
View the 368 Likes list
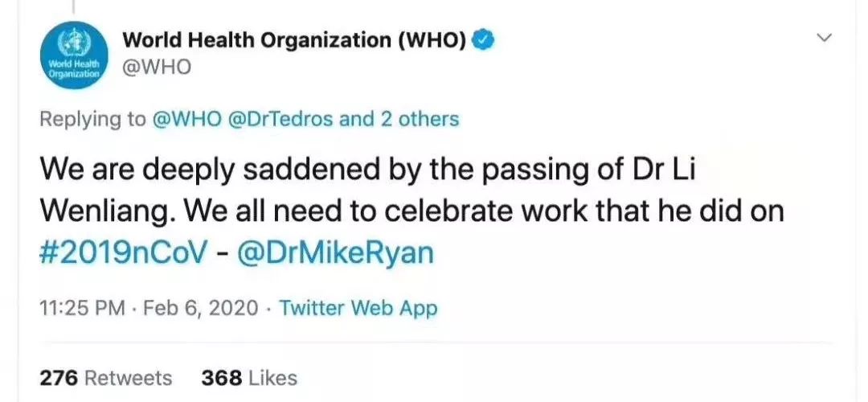coord(249,378)
